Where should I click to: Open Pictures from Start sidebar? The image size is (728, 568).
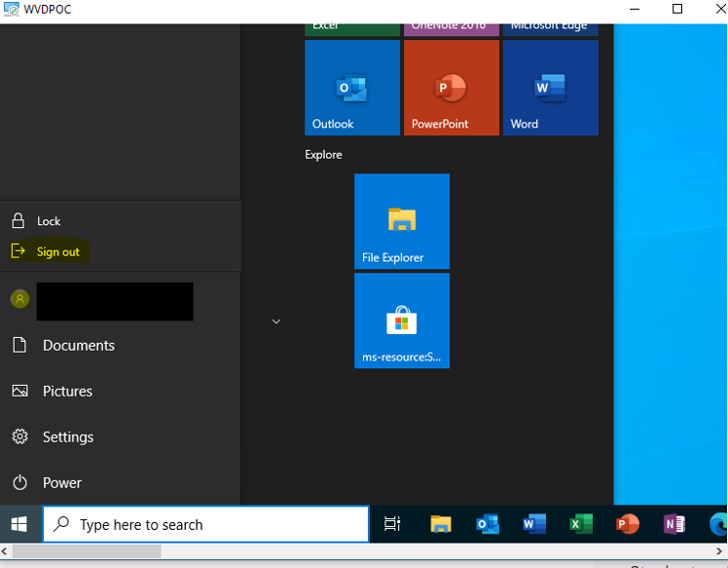pos(68,391)
